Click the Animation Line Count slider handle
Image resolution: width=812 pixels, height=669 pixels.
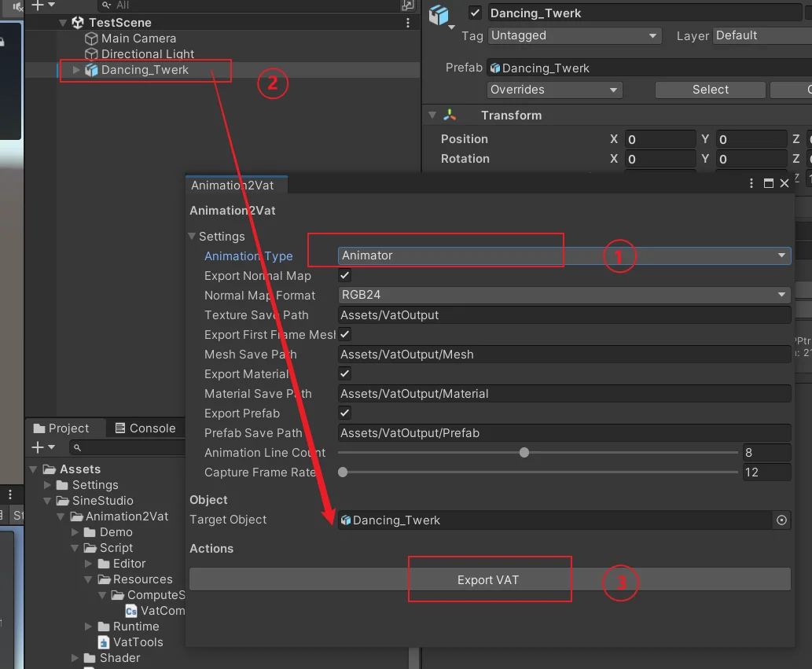[x=524, y=453]
